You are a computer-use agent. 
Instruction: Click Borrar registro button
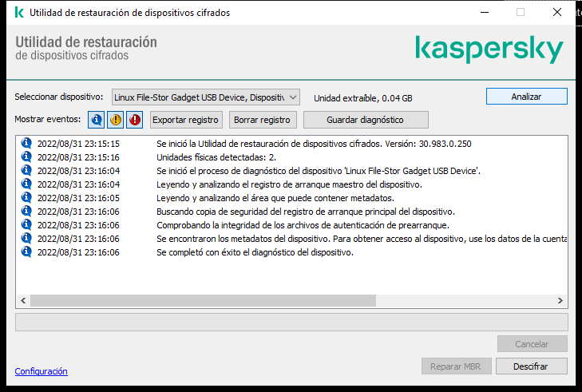[263, 120]
